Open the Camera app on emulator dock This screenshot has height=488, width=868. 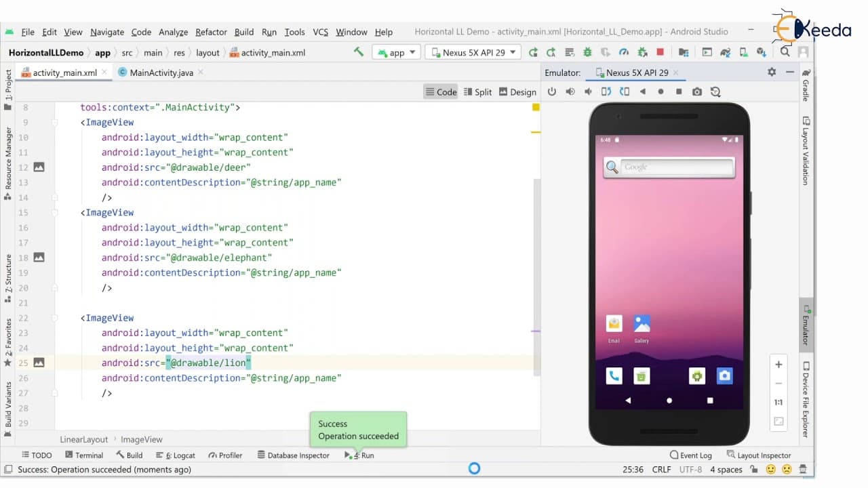coord(725,375)
